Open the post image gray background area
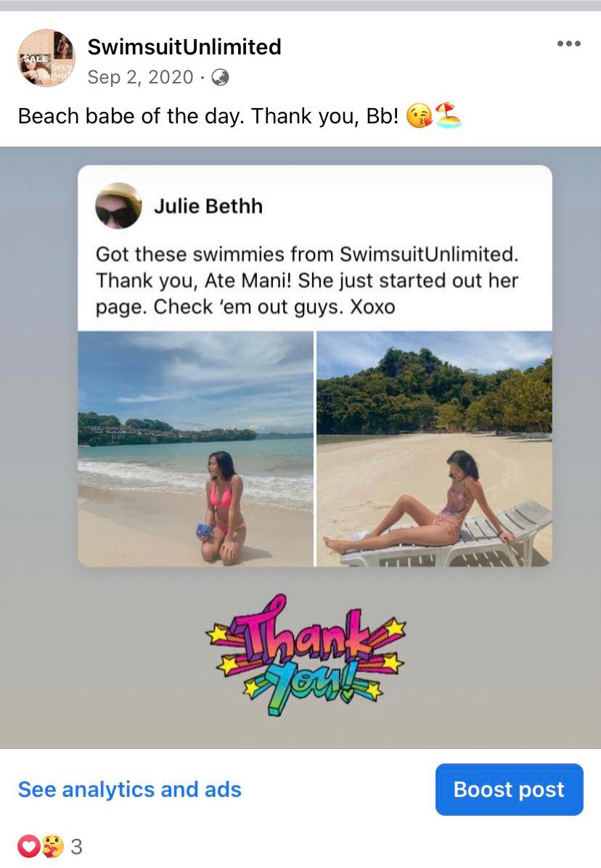 pyautogui.click(x=38, y=449)
